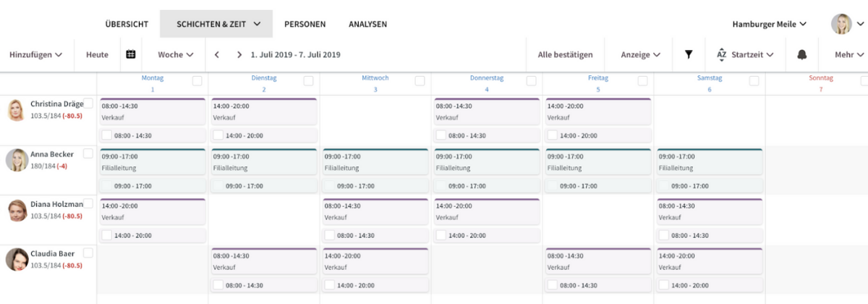Click the filter funnel icon
868x304 pixels.
pyautogui.click(x=689, y=54)
